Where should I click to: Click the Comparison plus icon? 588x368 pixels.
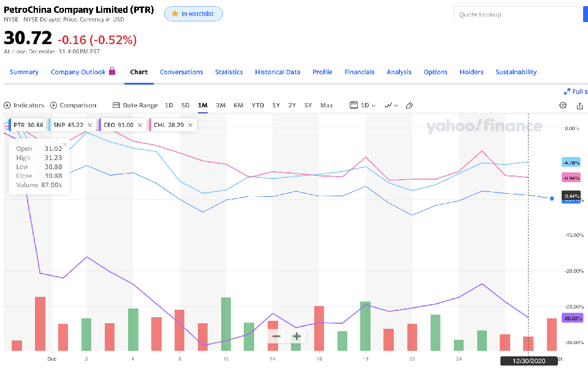(x=54, y=105)
